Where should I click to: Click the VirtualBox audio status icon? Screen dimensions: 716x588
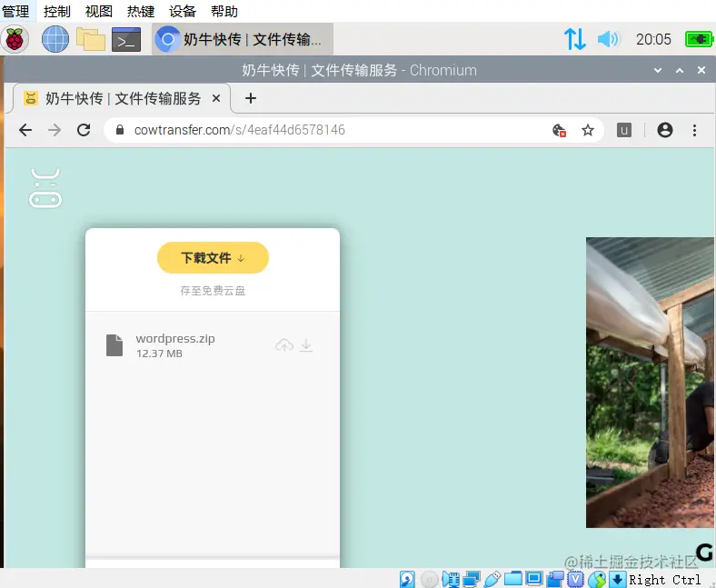click(x=451, y=579)
